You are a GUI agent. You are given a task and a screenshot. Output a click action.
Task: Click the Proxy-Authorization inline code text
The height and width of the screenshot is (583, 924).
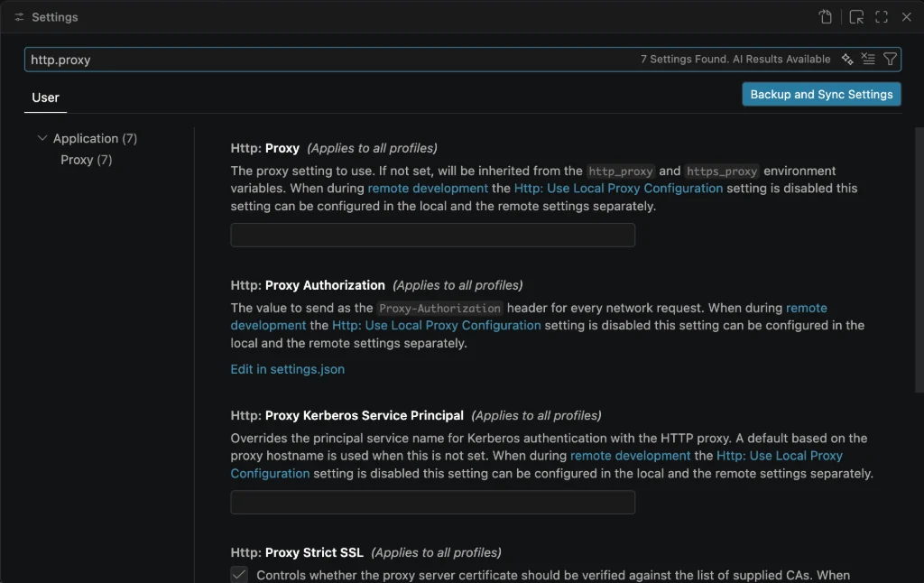pos(439,309)
